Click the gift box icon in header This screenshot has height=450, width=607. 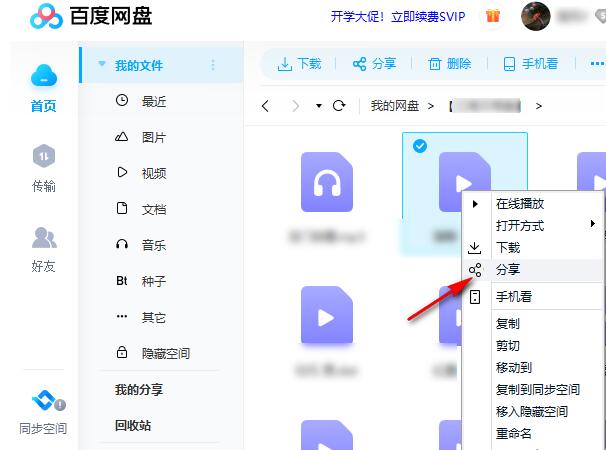point(492,15)
